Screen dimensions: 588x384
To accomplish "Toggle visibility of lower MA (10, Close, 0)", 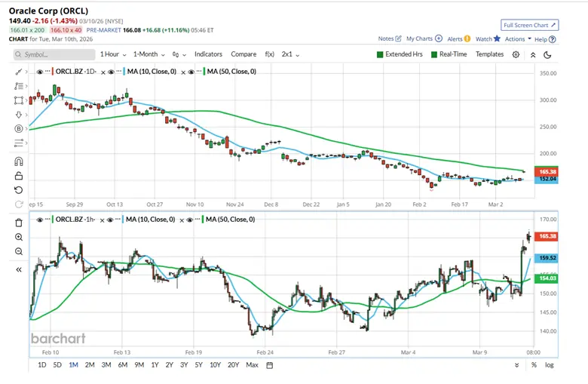I will tap(110, 220).
